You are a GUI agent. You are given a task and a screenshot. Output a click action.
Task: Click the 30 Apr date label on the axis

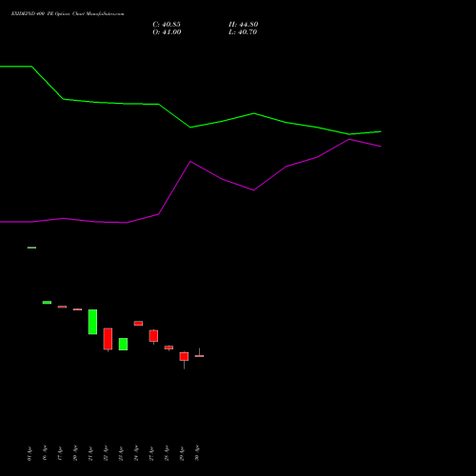coord(197,453)
